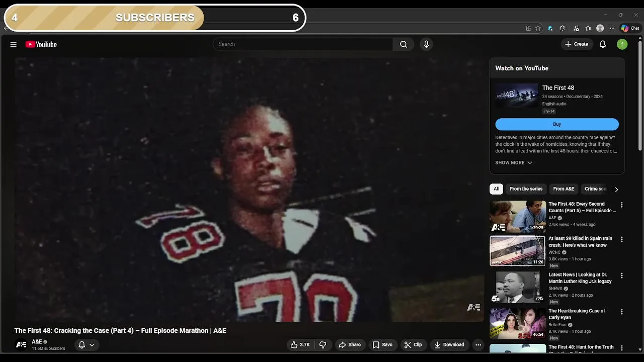Open options for Carly Ryan video
Screen dimensions: 644x362
pyautogui.click(x=622, y=312)
